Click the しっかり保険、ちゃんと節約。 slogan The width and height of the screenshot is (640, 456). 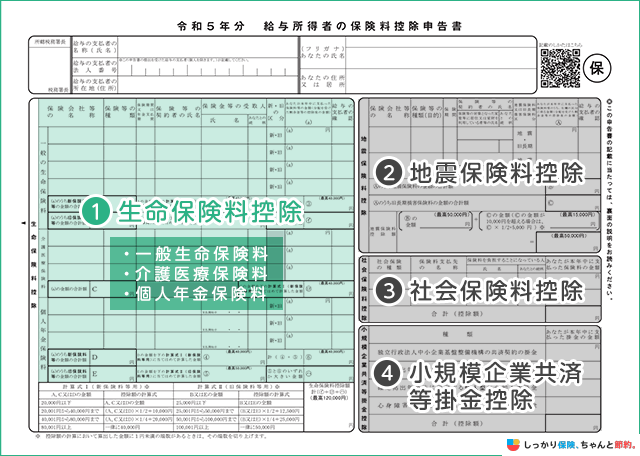pos(580,445)
